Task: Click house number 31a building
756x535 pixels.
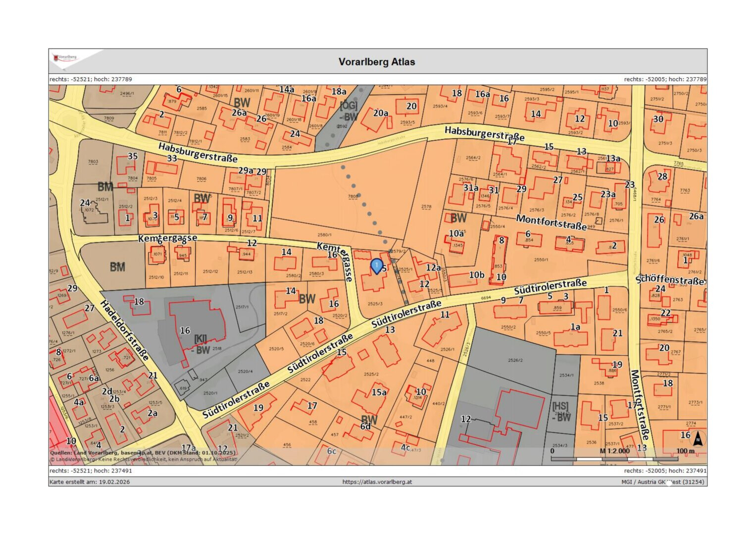Action: pyautogui.click(x=470, y=188)
